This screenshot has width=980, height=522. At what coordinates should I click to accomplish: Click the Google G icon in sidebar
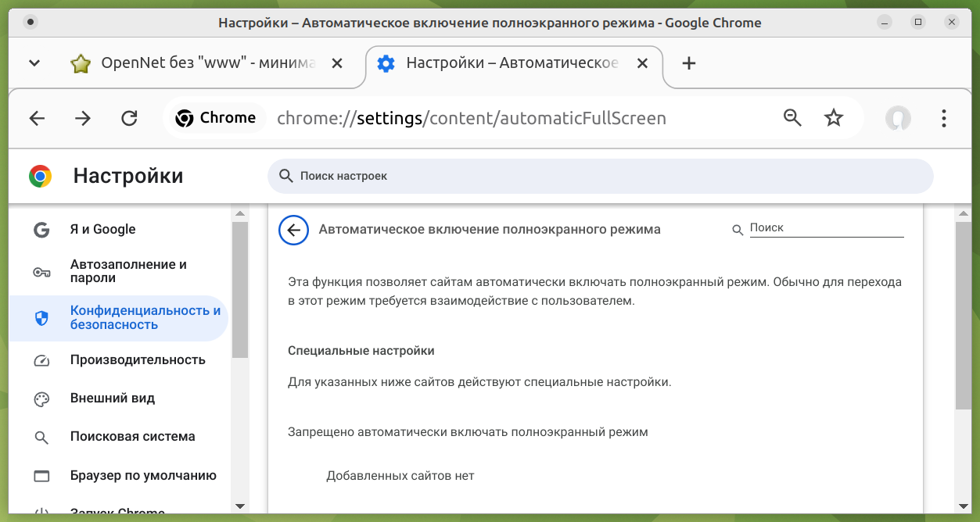(x=41, y=229)
